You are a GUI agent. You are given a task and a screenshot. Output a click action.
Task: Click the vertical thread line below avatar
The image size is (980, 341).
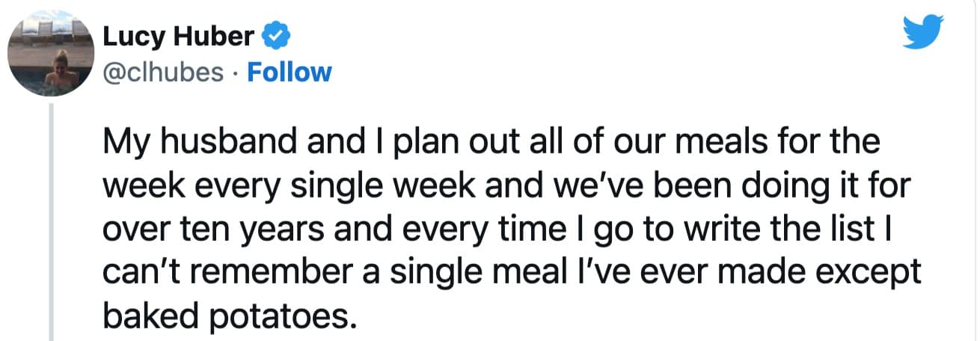(51, 224)
